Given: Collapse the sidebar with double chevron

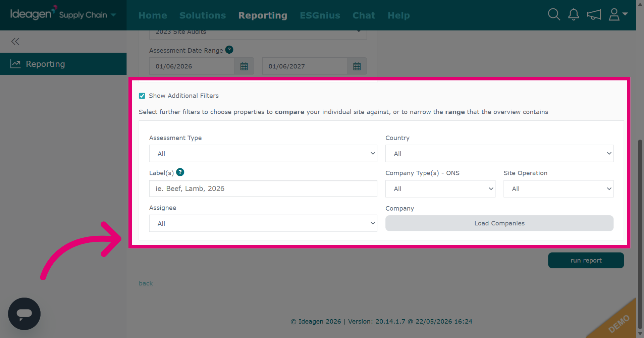Looking at the screenshot, I should [15, 42].
